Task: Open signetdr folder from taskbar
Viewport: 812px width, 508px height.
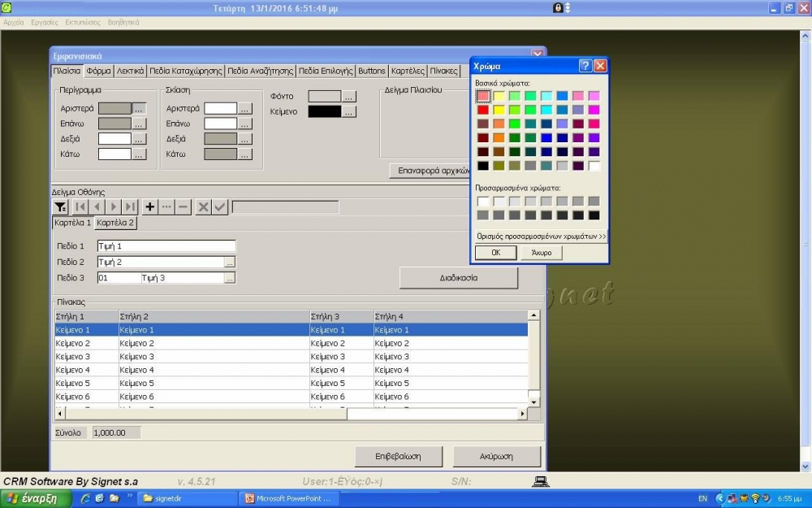Action: pos(188,499)
